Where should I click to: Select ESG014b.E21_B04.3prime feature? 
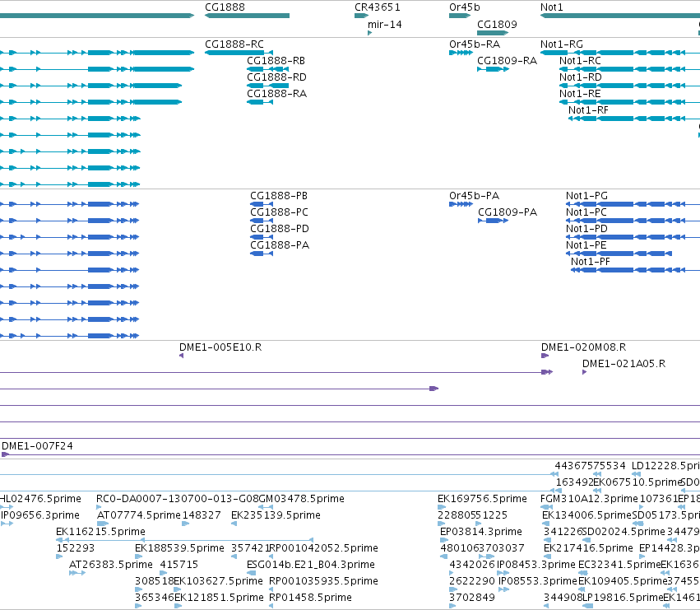252,573
